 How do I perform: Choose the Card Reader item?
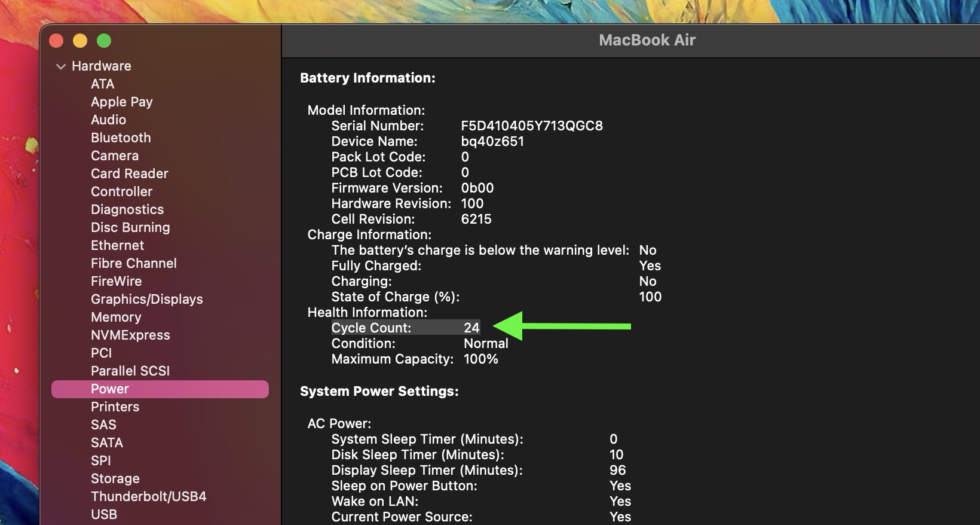click(x=130, y=173)
